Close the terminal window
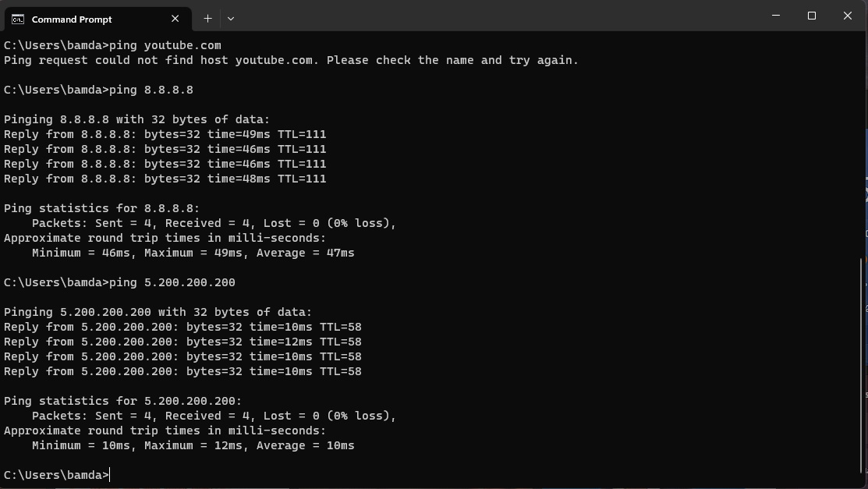Viewport: 868px width, 489px height. pyautogui.click(x=848, y=16)
